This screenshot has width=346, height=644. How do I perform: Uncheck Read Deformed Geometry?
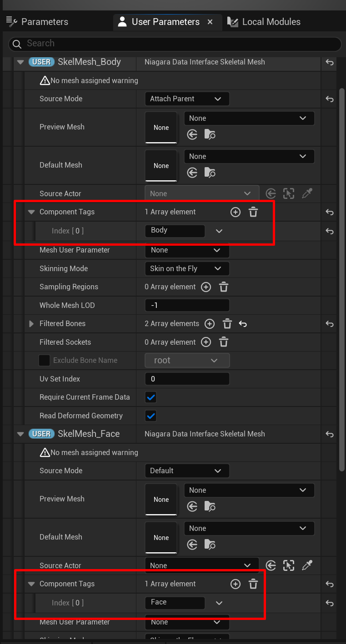150,416
